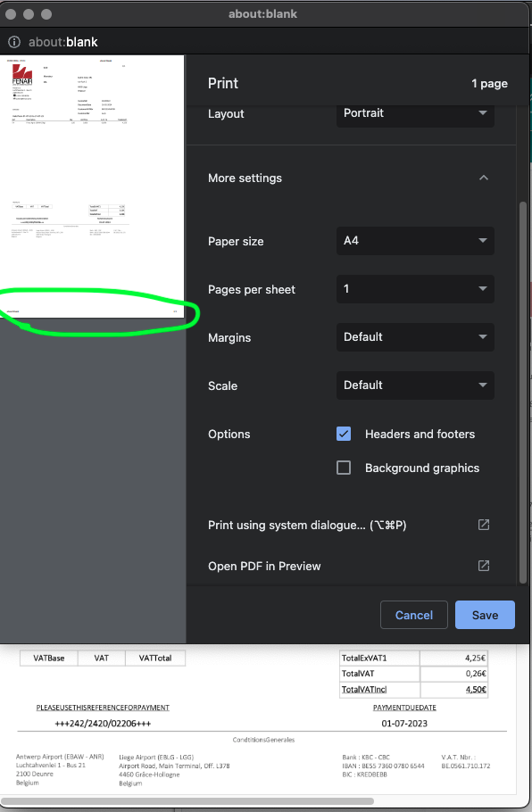
Task: Open the Scale Default dropdown
Action: pyautogui.click(x=415, y=385)
